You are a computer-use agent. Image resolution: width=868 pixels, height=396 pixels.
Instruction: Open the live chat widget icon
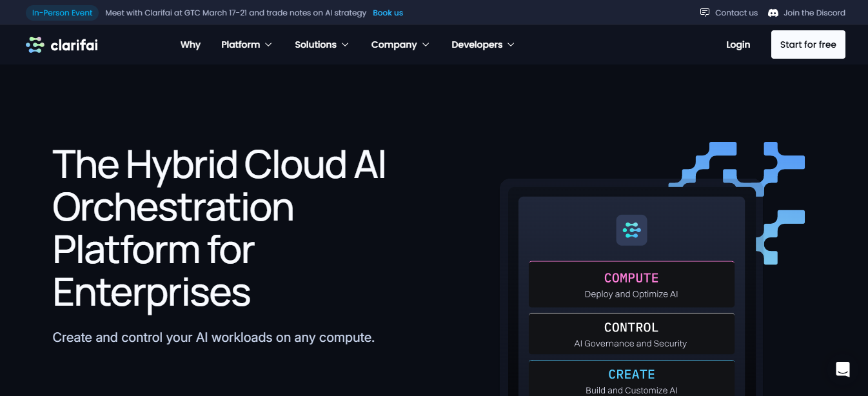point(843,370)
